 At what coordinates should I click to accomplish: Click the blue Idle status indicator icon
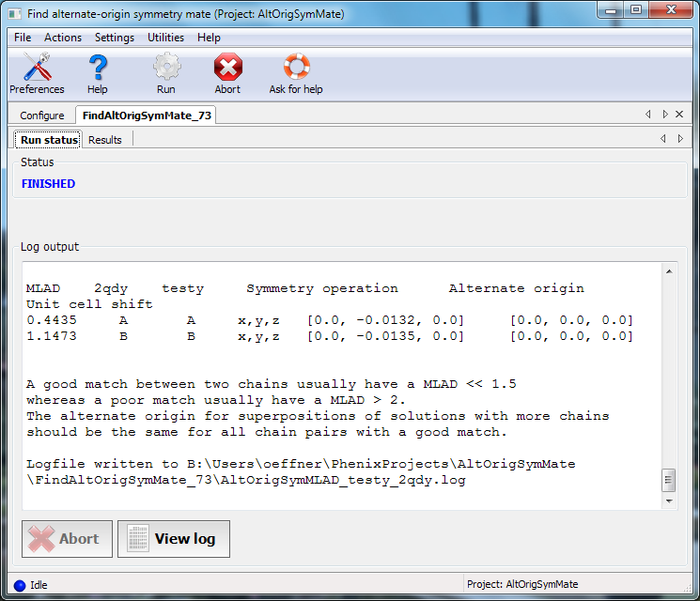click(x=20, y=585)
